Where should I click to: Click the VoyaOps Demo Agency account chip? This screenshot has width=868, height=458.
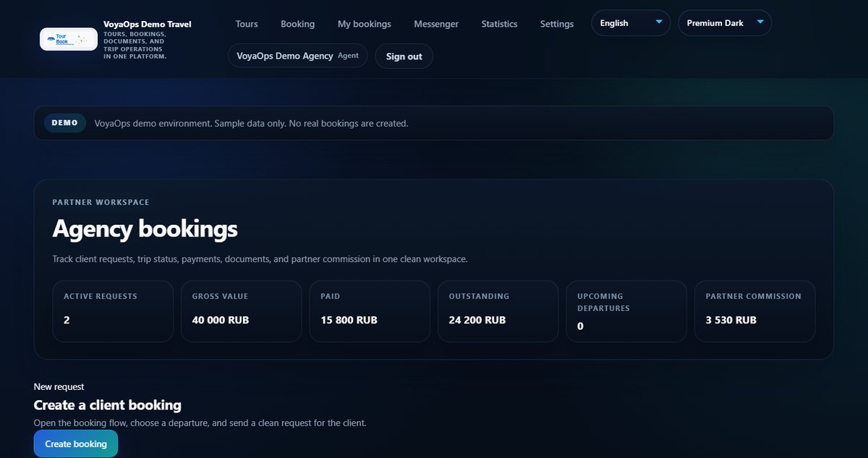[x=297, y=56]
